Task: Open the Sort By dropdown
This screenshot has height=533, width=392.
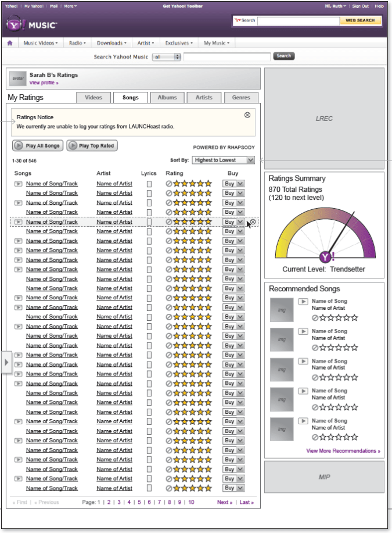Action: coord(224,160)
